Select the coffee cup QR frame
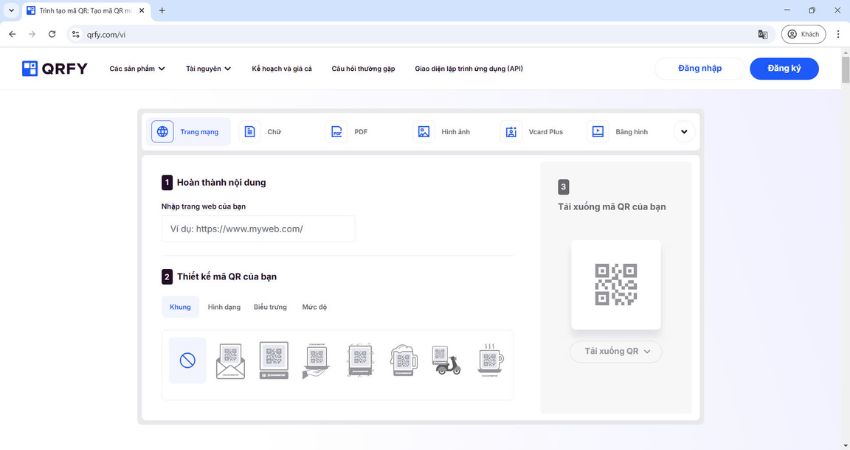The image size is (850, 450). [490, 361]
